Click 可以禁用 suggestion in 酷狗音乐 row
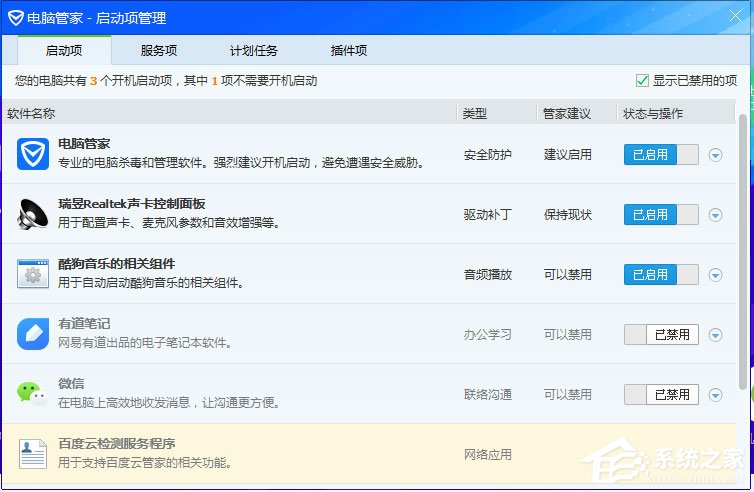 pos(567,275)
